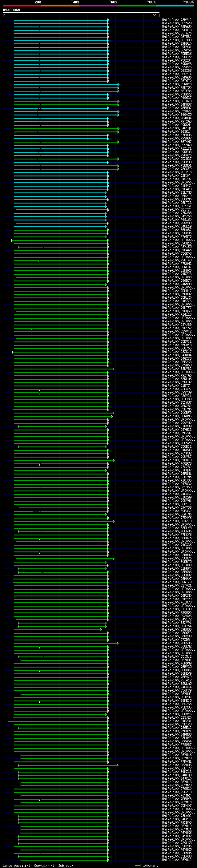The height and width of the screenshot is (868, 197).
Task: Select hit UniRef100_B9RAV8
Action: (x=177, y=64)
